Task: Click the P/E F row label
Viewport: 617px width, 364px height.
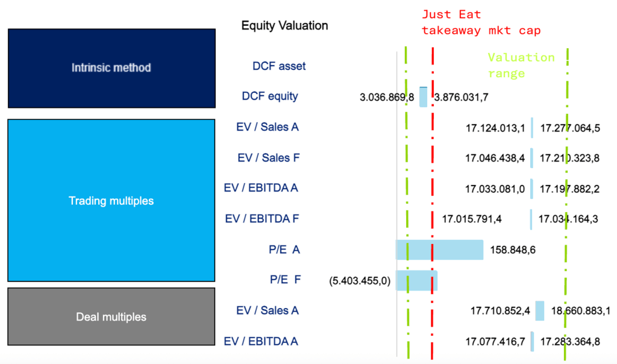Action: tap(284, 280)
